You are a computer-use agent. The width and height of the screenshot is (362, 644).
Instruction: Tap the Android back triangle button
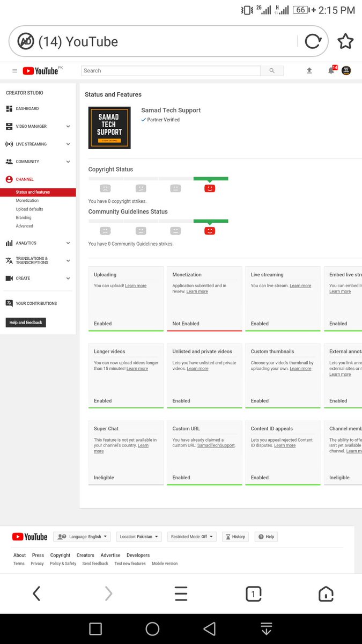click(x=210, y=629)
